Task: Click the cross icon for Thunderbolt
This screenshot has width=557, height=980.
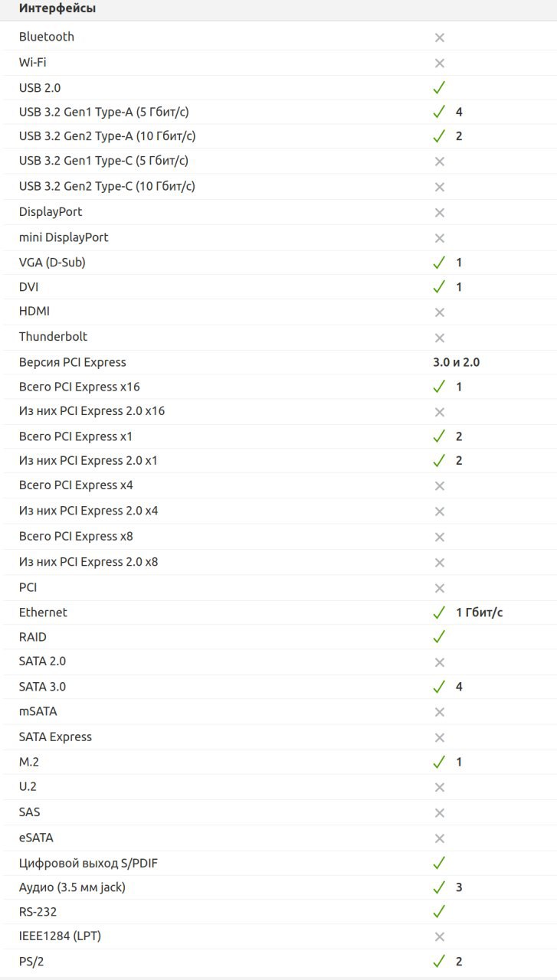Action: pos(440,337)
